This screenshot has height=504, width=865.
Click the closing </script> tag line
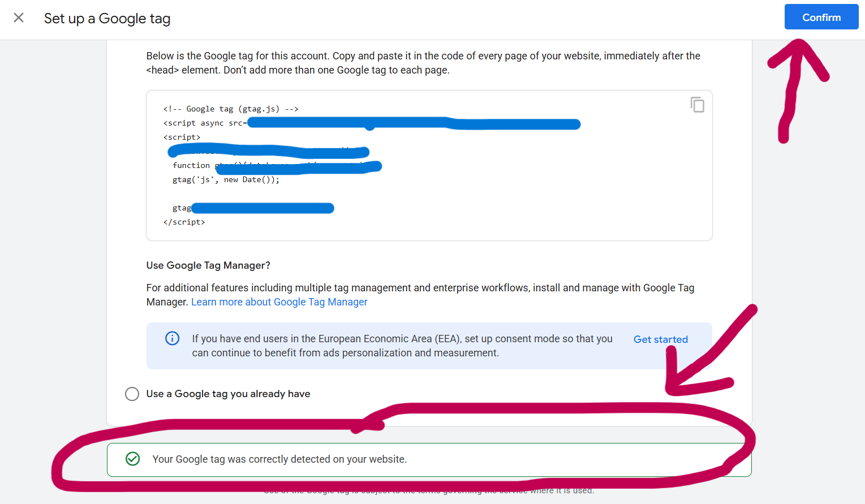tap(184, 222)
